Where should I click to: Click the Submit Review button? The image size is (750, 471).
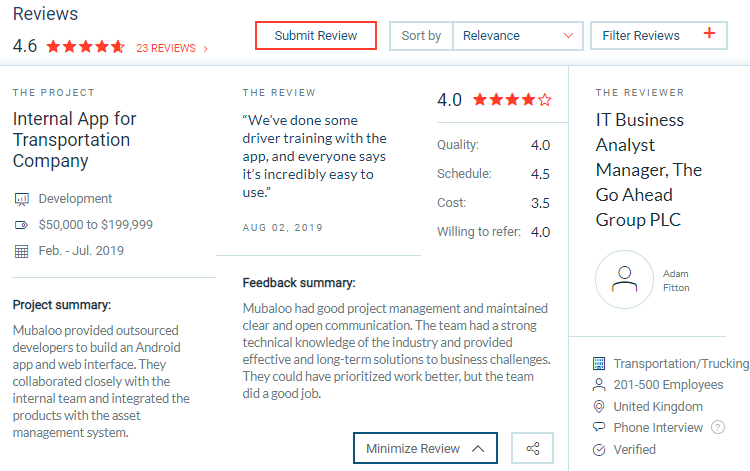(x=316, y=35)
